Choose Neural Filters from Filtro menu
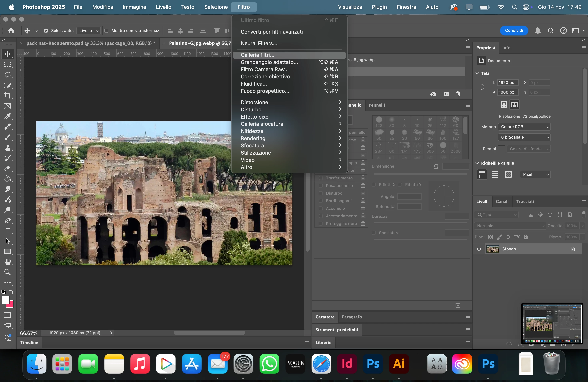Image resolution: width=588 pixels, height=382 pixels. (x=259, y=43)
